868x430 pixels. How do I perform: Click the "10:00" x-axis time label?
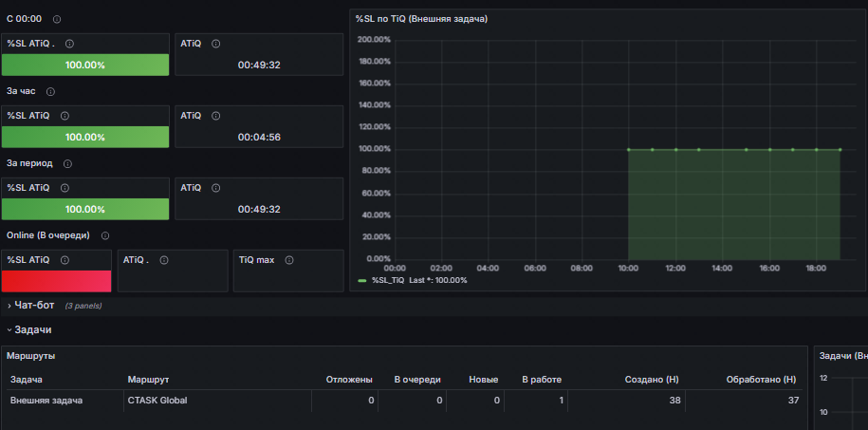tap(628, 269)
